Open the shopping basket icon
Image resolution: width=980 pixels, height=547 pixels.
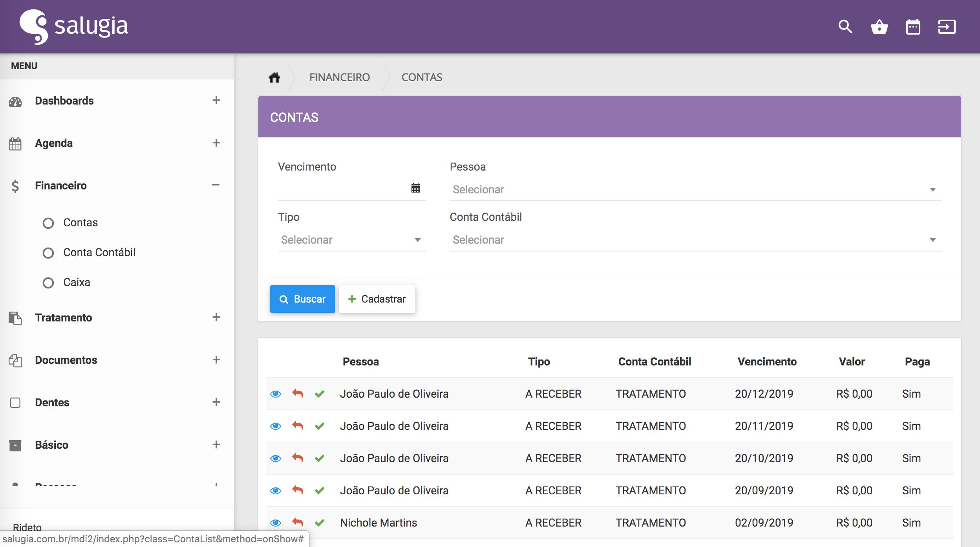coord(879,27)
